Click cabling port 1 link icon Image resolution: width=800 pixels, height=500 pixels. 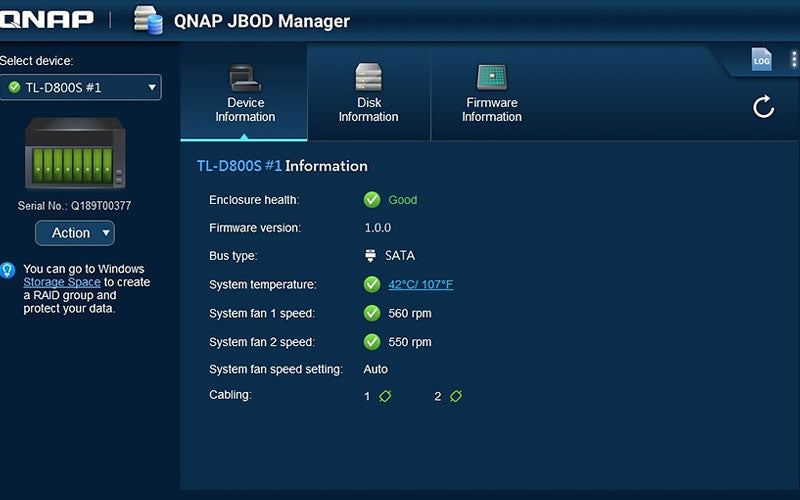pyautogui.click(x=385, y=397)
